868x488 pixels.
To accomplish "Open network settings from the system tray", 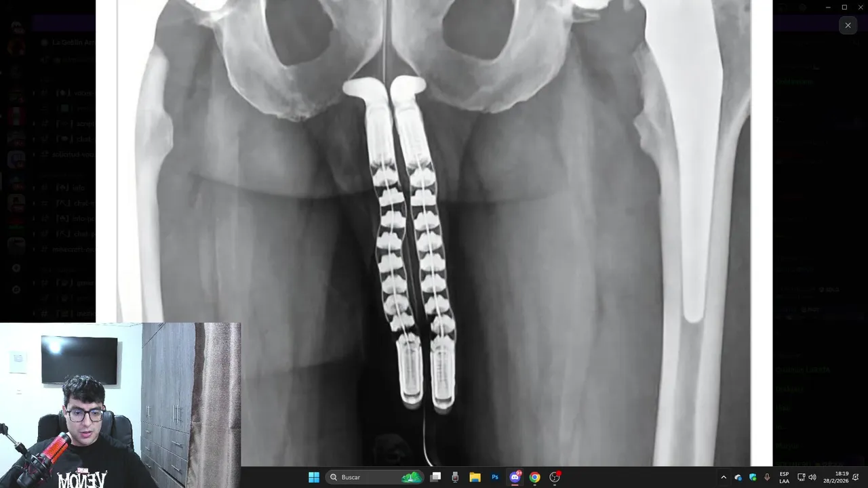I will point(801,477).
